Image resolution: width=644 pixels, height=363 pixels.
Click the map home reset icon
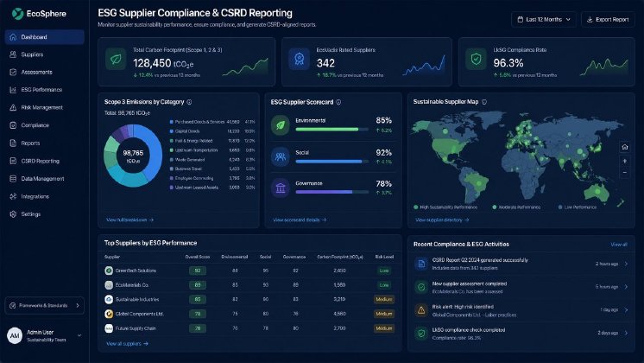pyautogui.click(x=625, y=147)
